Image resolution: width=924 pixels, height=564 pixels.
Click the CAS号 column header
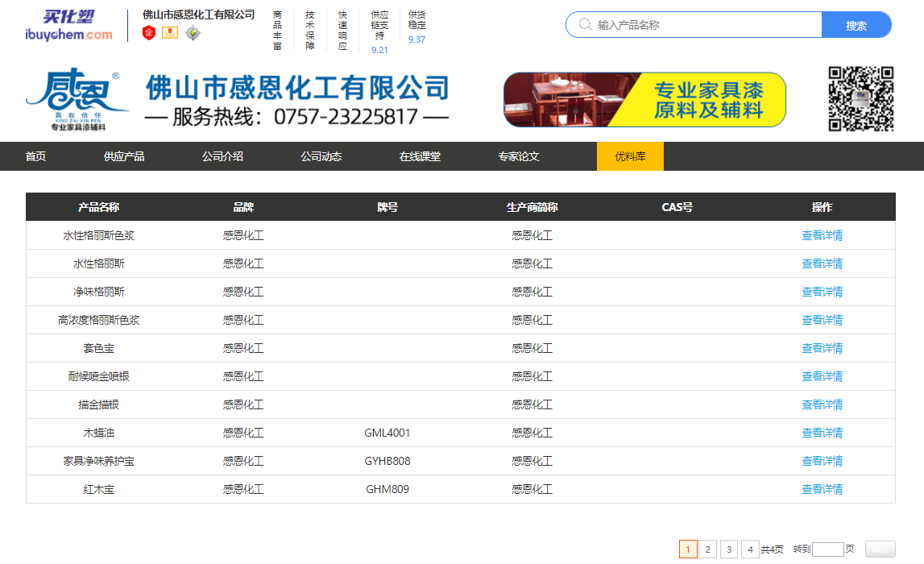pos(677,207)
